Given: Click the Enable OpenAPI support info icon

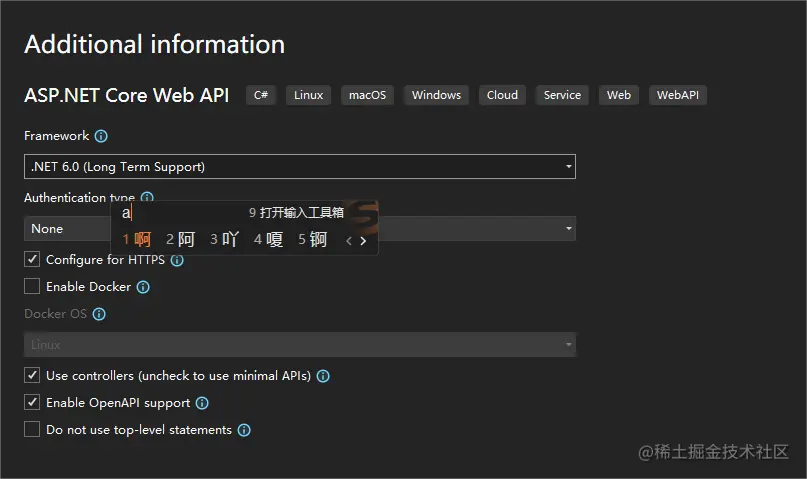Looking at the screenshot, I should (x=202, y=403).
